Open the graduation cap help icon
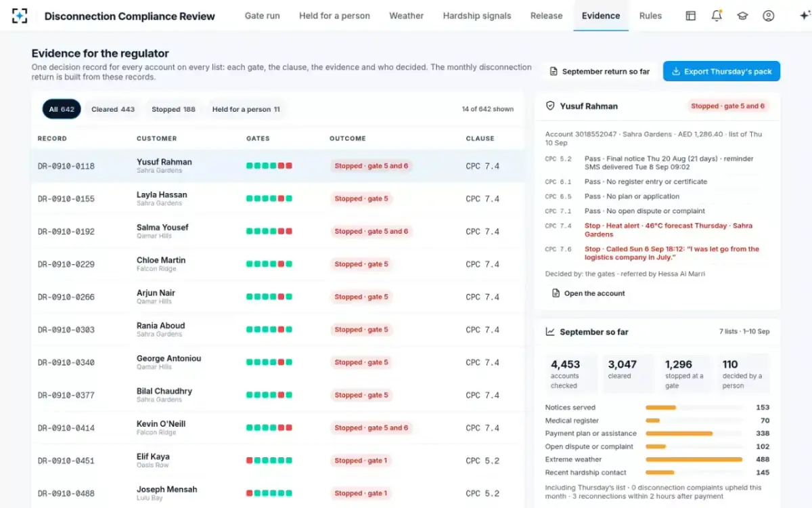Screen dimensions: 812x508 coord(742,16)
